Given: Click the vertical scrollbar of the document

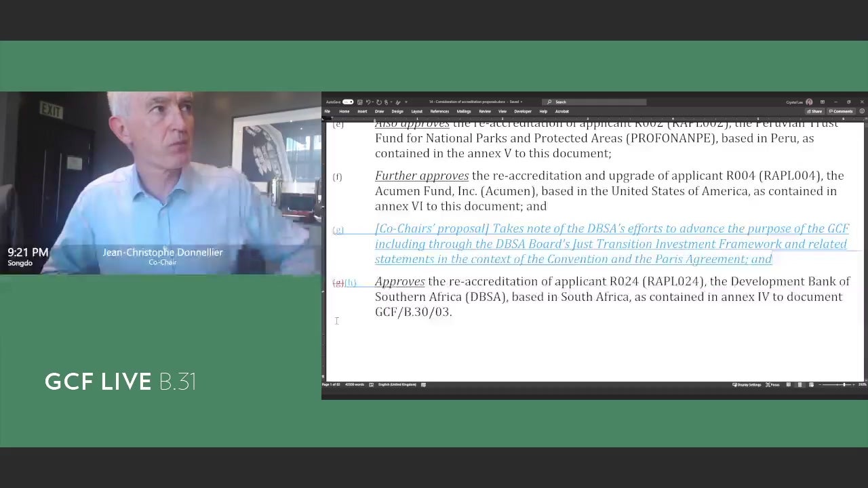Looking at the screenshot, I should click(x=866, y=251).
